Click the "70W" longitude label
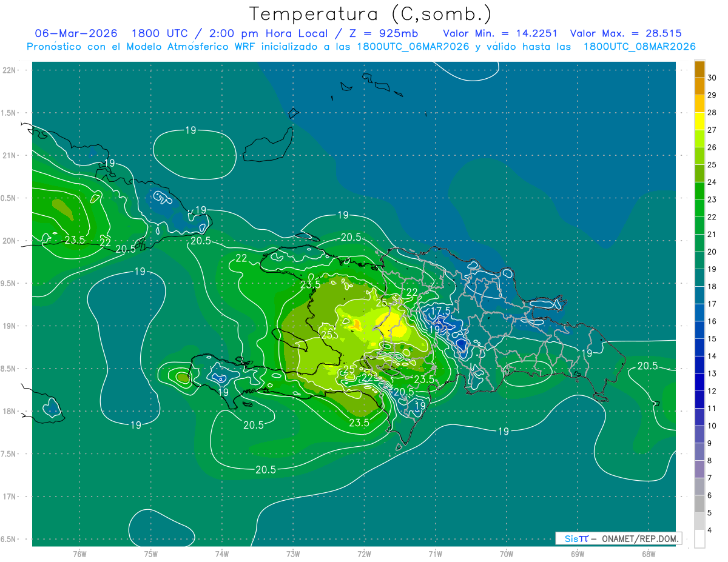Image resolution: width=728 pixels, height=562 pixels. (x=507, y=554)
